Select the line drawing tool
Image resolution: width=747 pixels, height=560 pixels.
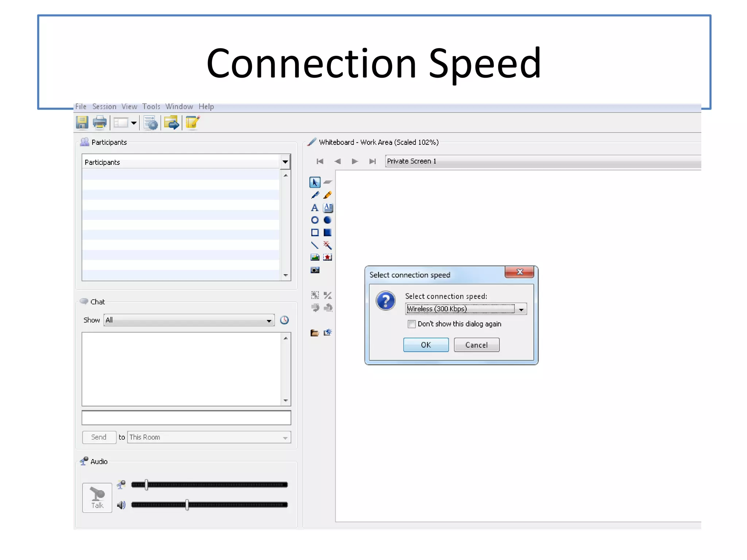[x=315, y=245]
